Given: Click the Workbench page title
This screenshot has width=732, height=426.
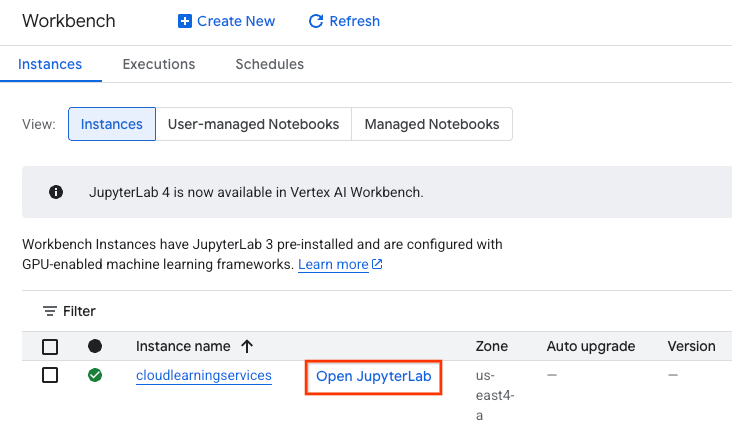Looking at the screenshot, I should click(69, 21).
